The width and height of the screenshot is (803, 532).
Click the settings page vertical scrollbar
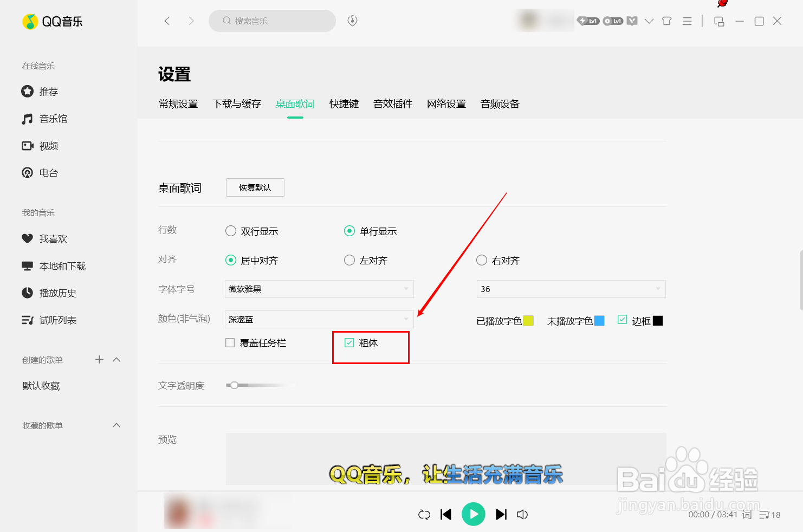click(x=801, y=280)
